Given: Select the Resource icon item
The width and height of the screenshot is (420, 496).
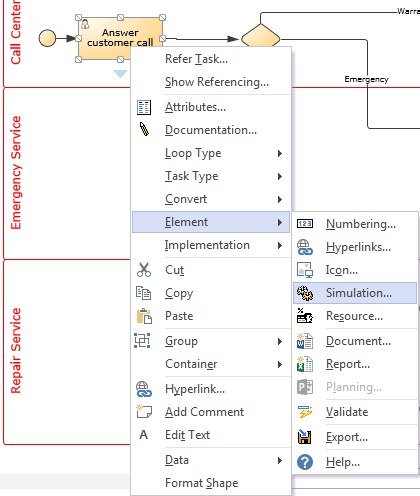Looking at the screenshot, I should pyautogui.click(x=305, y=316).
